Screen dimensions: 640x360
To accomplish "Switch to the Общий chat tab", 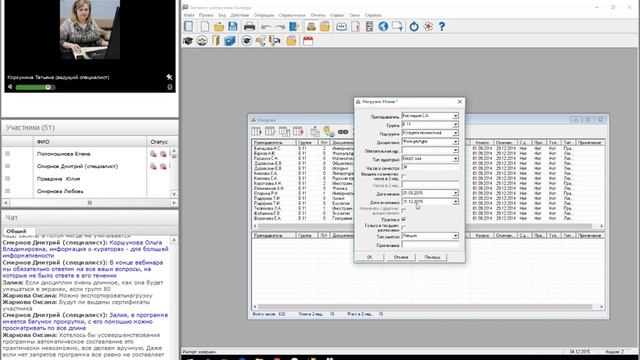I will tap(16, 231).
